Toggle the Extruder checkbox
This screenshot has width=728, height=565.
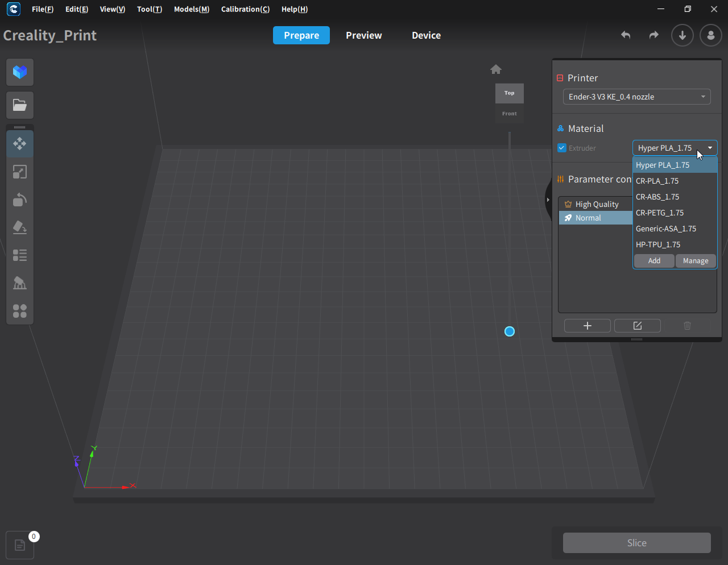[x=562, y=148]
